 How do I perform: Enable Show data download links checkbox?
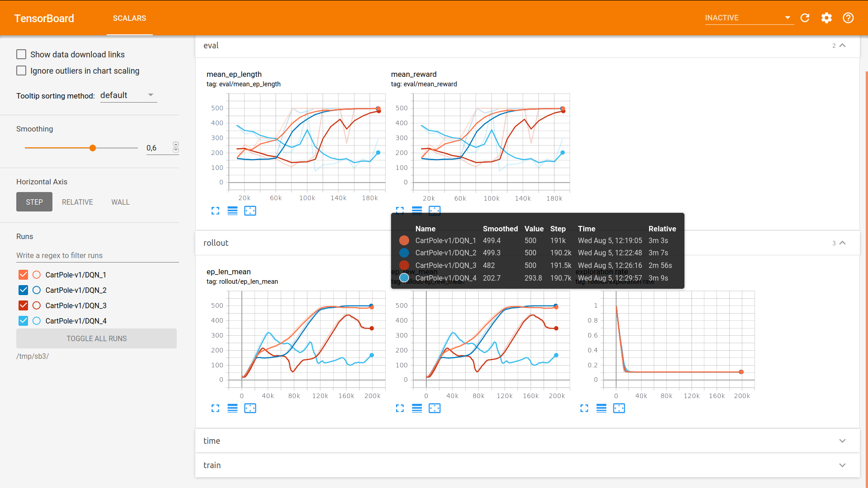[x=21, y=55]
